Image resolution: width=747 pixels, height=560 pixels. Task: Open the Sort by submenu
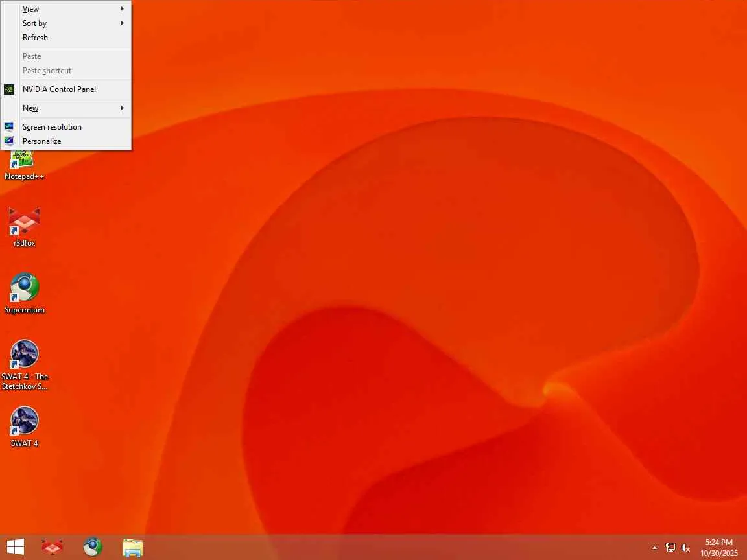[x=65, y=23]
